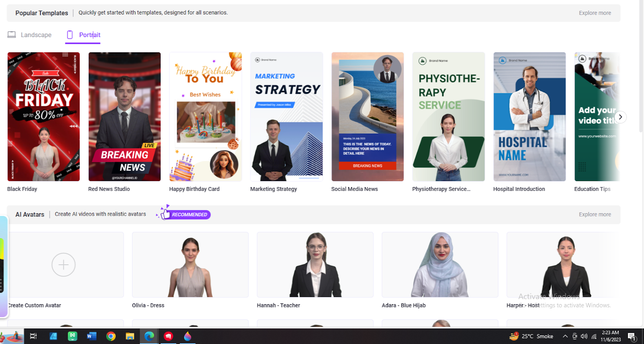The width and height of the screenshot is (644, 344).
Task: Open the Social Media News template
Action: [x=367, y=117]
